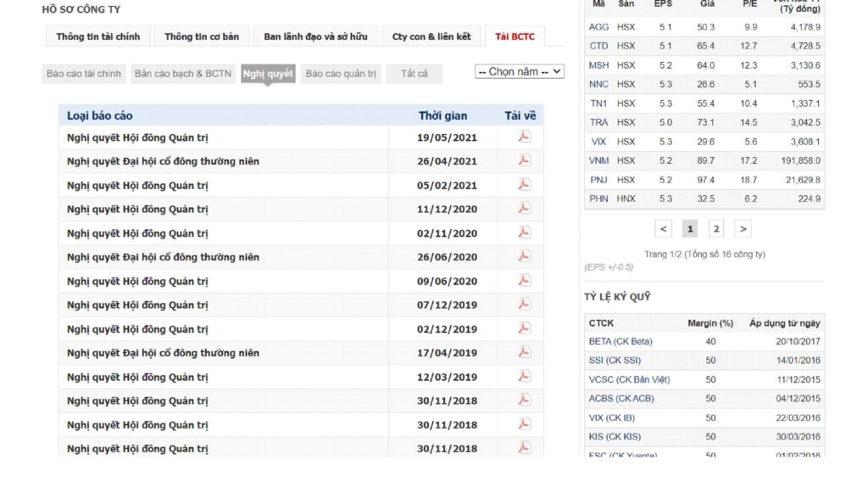
Task: Go to next page of company list
Action: pos(743,229)
